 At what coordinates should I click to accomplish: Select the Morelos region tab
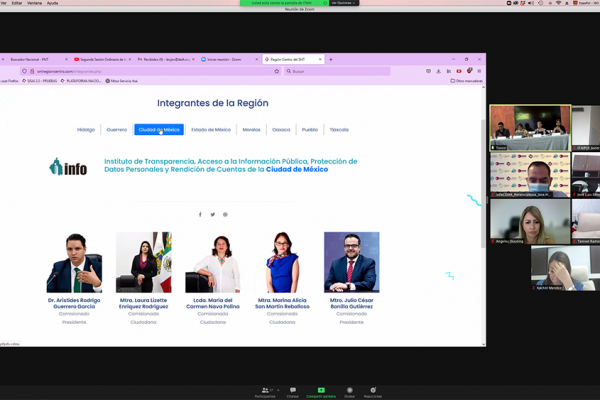click(x=251, y=130)
